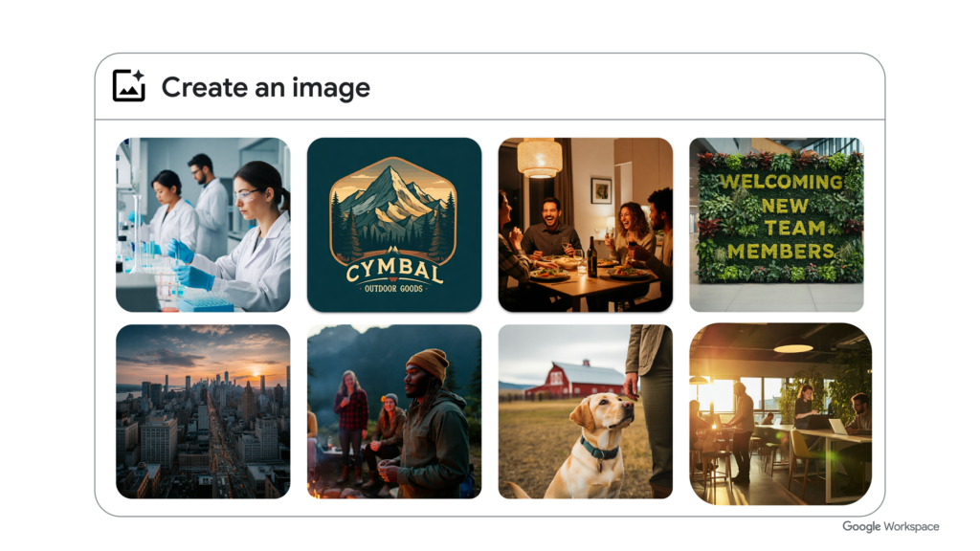The height and width of the screenshot is (551, 980).
Task: Choose the sunlit office cafe thumbnail
Action: (776, 411)
